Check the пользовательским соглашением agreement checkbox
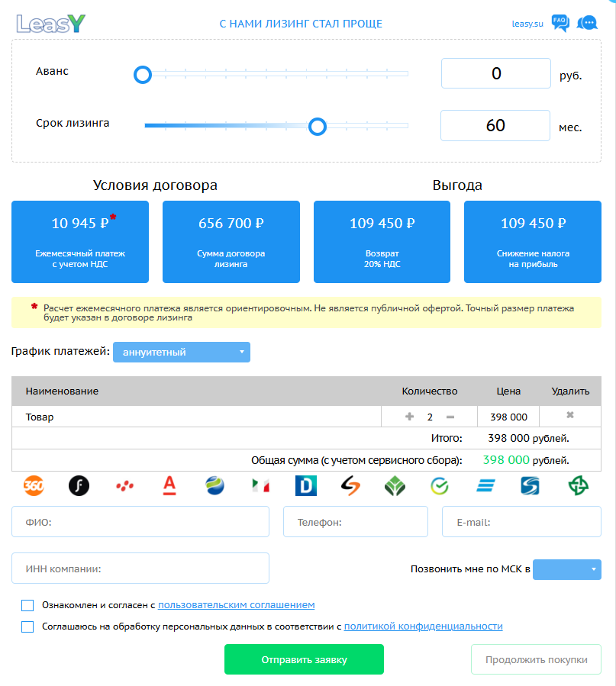 click(x=28, y=605)
